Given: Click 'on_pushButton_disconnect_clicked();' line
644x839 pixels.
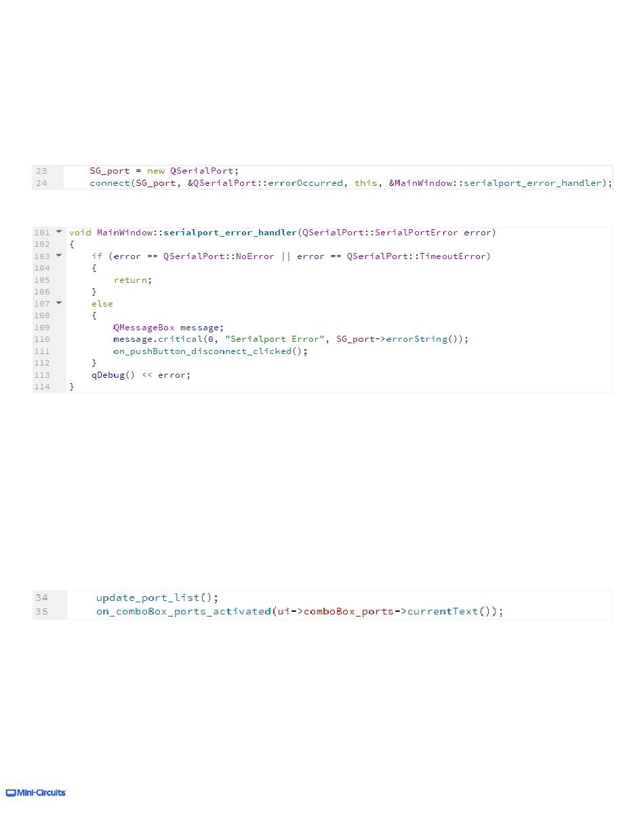Looking at the screenshot, I should [211, 351].
